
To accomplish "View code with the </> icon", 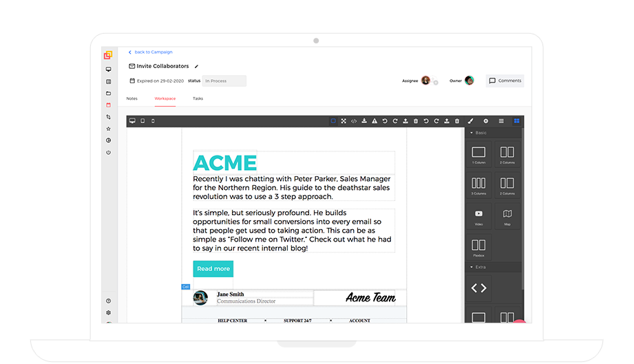I will (354, 121).
